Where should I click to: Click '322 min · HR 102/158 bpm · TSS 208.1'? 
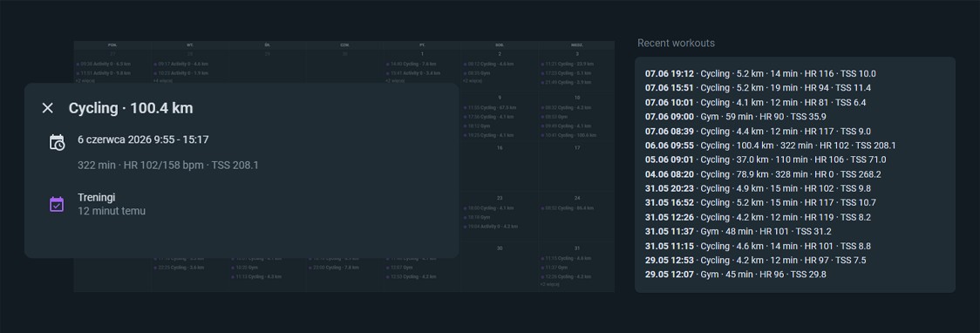168,166
